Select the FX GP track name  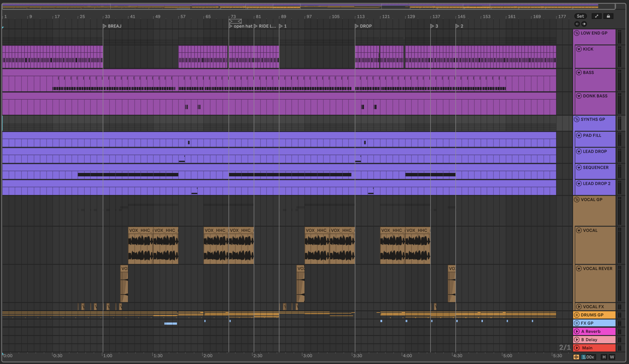[x=587, y=323]
